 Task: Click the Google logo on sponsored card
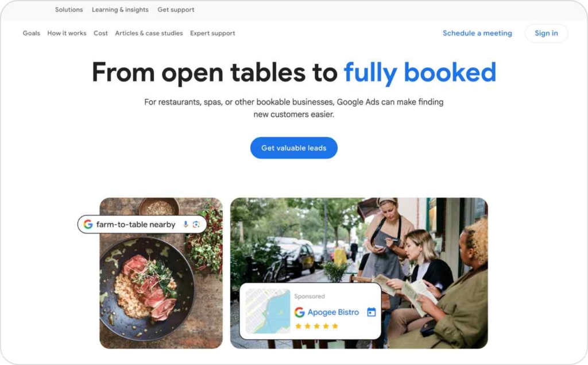(299, 312)
